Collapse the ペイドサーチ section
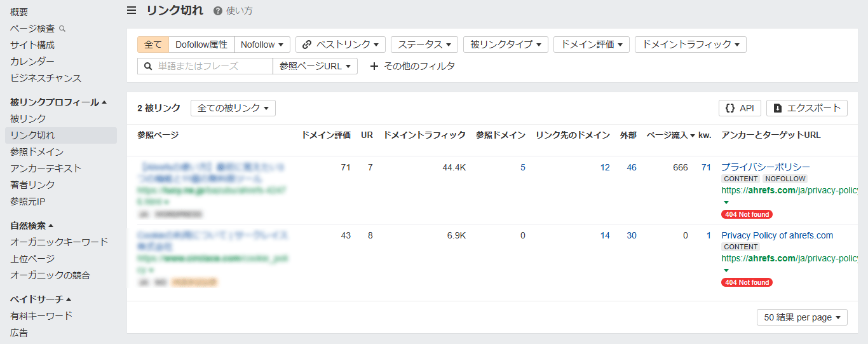Screen dimensions: 868x344 (x=41, y=299)
